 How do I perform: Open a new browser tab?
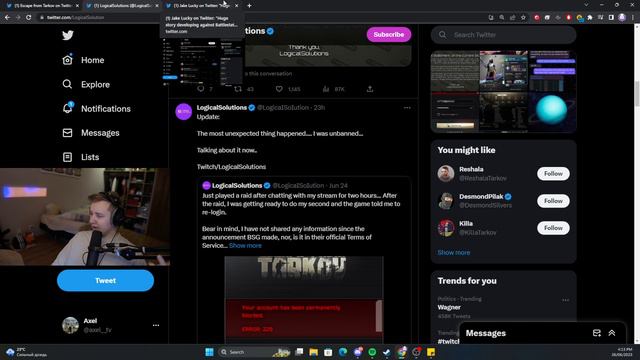pos(249,6)
